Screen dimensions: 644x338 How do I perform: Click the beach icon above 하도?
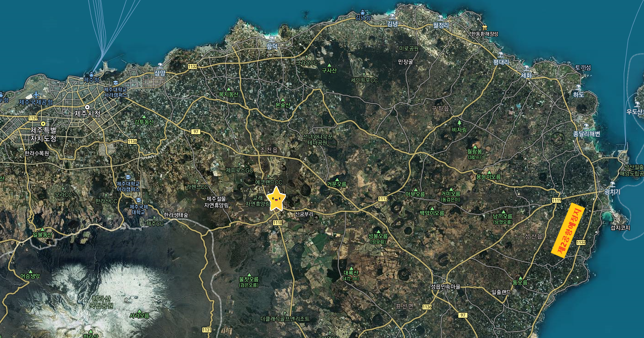(578, 87)
